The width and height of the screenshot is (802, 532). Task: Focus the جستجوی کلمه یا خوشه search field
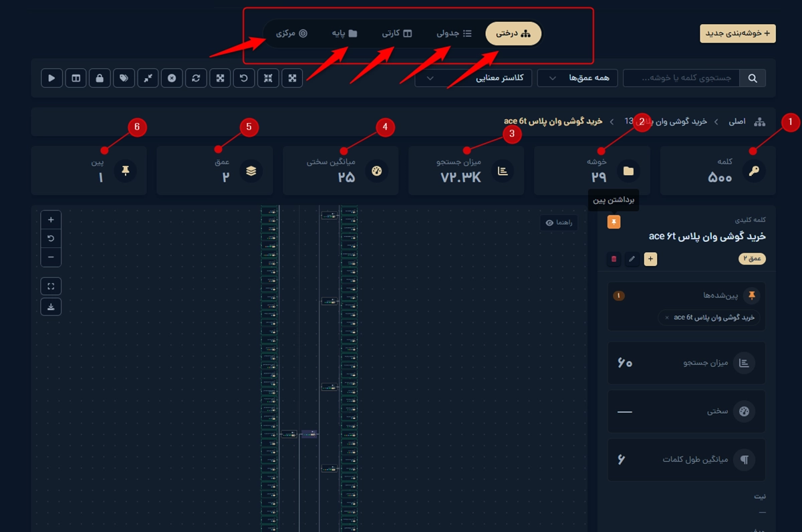coord(682,78)
